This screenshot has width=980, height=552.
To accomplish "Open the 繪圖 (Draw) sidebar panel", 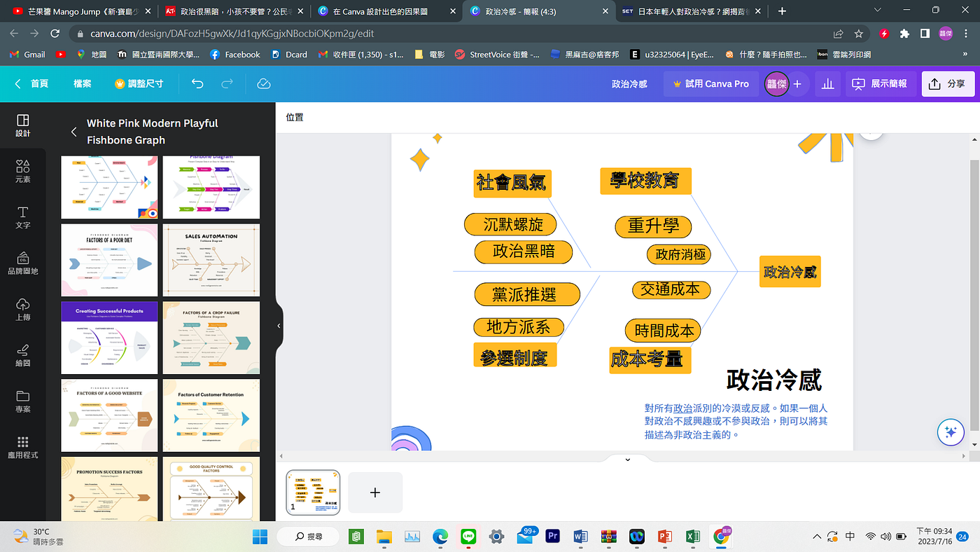I will coord(22,355).
